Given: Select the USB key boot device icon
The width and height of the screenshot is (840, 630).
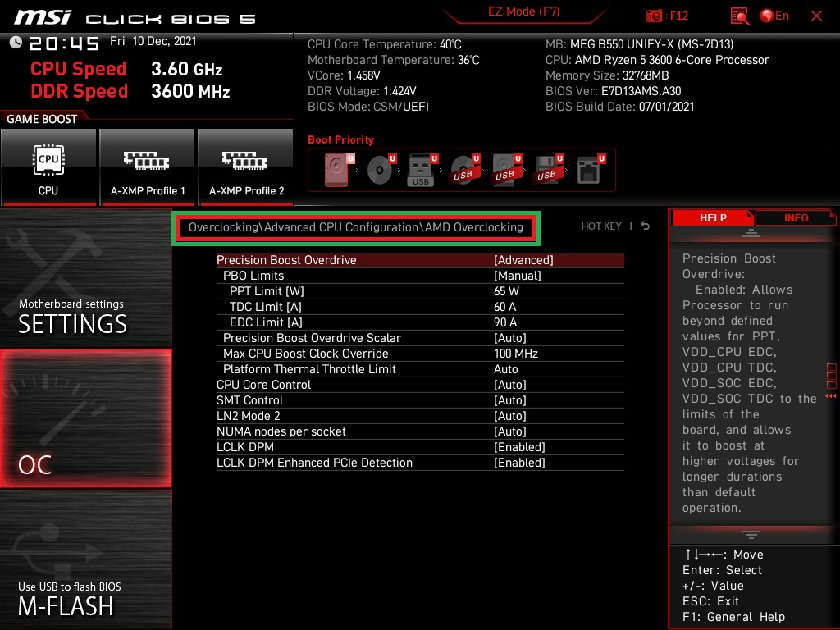Looking at the screenshot, I should coord(422,170).
